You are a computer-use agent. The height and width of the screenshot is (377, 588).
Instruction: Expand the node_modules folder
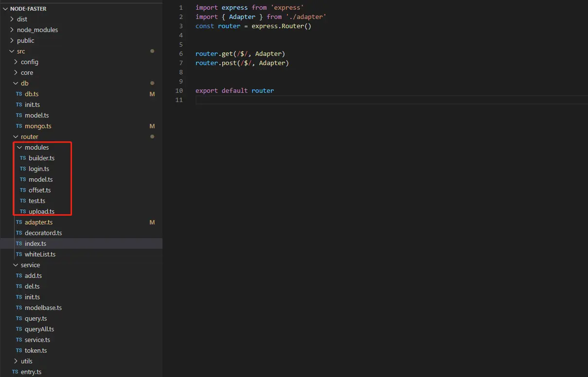37,30
